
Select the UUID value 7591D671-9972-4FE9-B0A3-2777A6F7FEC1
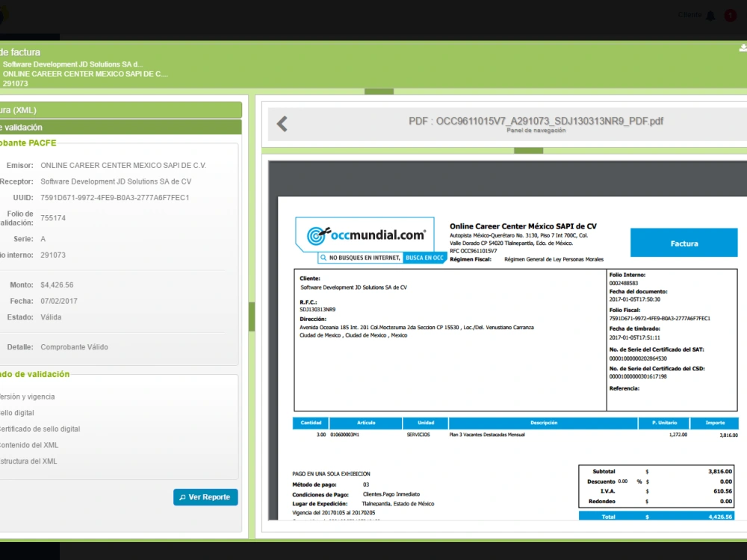(x=115, y=198)
